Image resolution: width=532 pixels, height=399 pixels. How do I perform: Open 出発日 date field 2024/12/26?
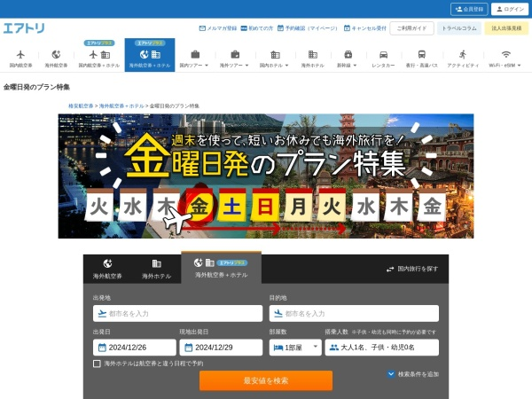[x=135, y=348]
